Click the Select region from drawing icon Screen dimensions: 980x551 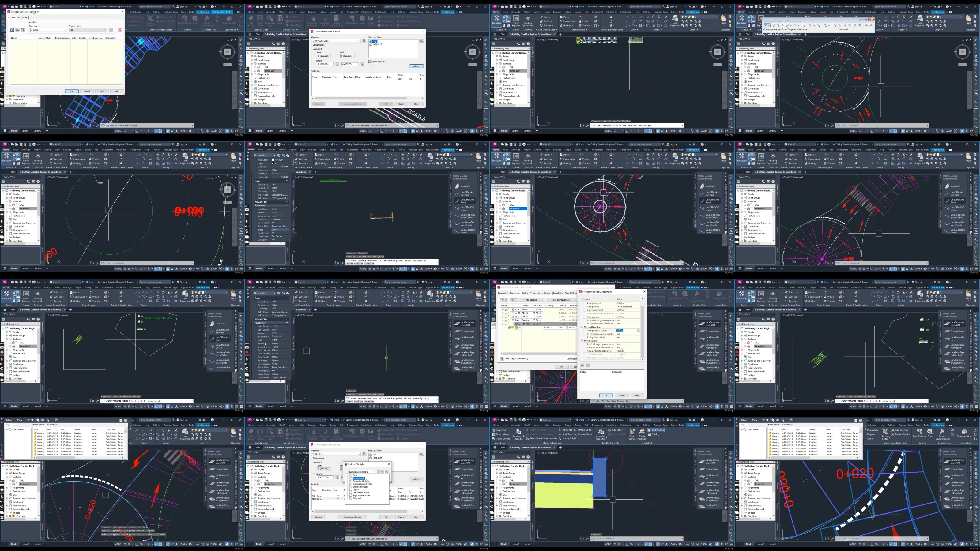coord(502,358)
